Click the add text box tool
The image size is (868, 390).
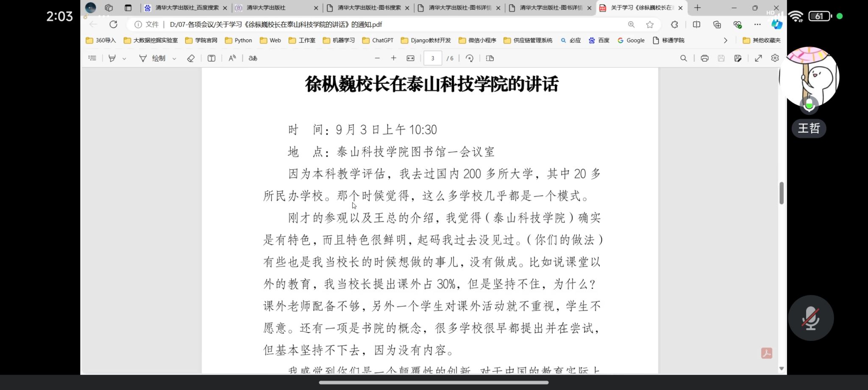[211, 58]
